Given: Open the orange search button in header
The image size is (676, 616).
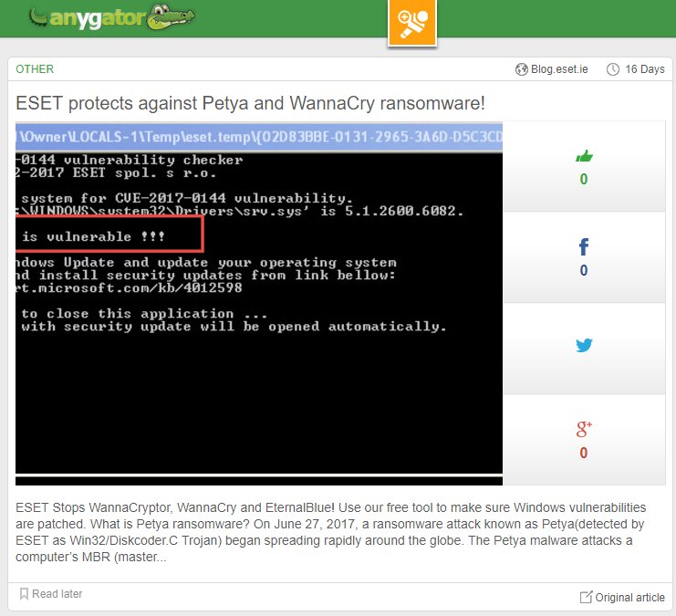Looking at the screenshot, I should (412, 21).
